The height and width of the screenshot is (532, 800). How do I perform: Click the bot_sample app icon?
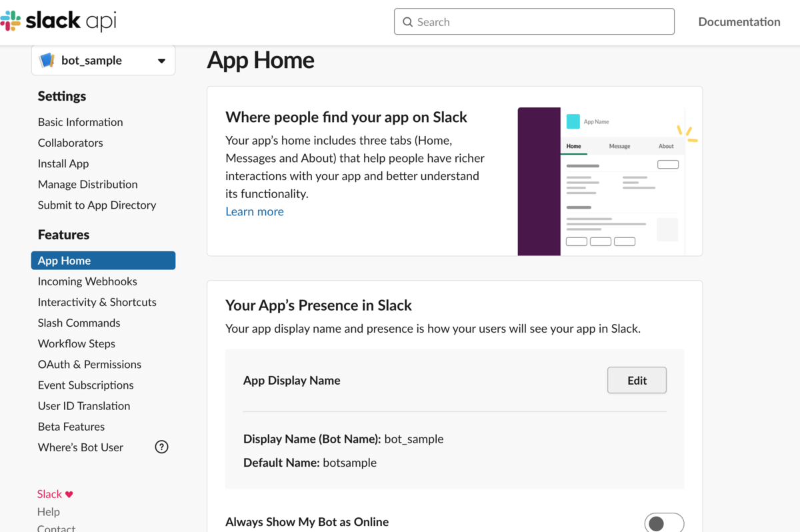tap(47, 60)
